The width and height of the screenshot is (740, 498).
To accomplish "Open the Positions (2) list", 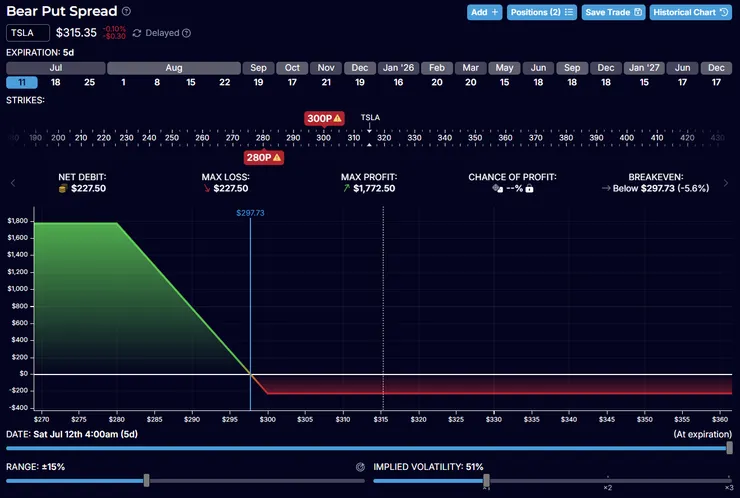I will pyautogui.click(x=541, y=12).
